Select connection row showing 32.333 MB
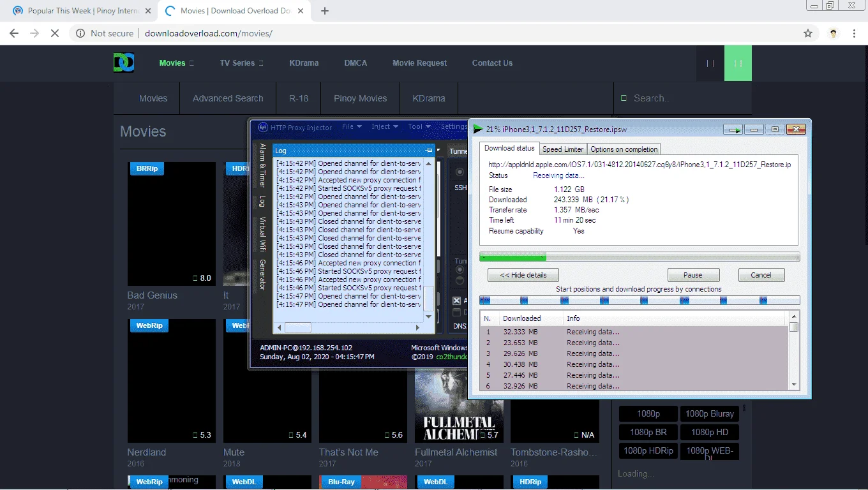This screenshot has width=868, height=490. point(634,332)
